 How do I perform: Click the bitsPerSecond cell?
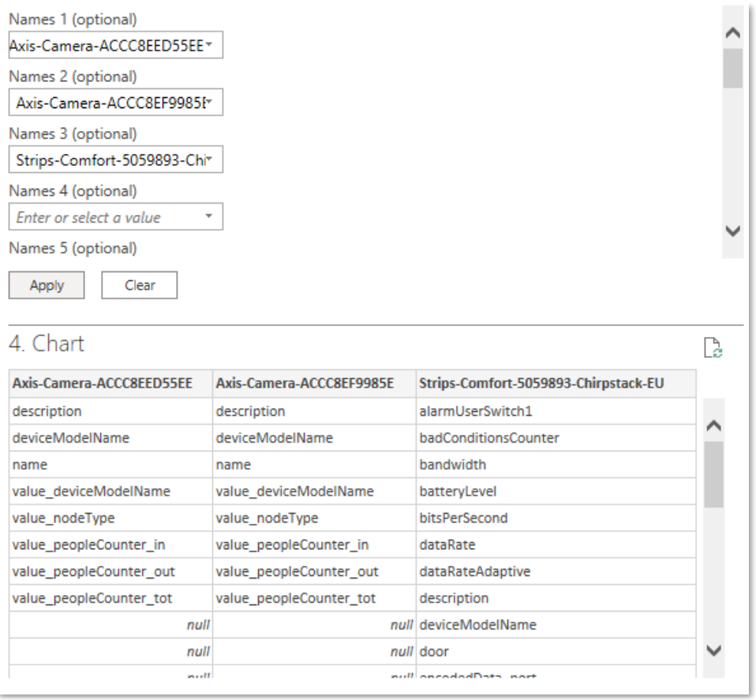556,518
